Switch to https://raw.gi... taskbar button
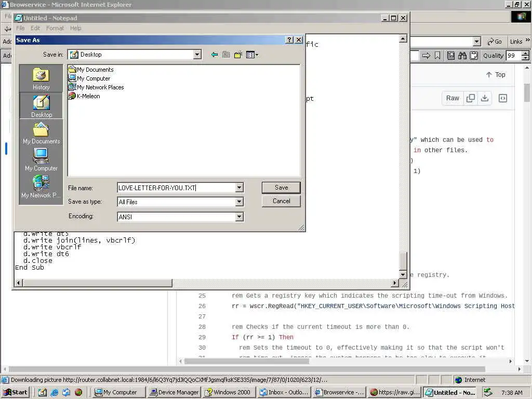The height and width of the screenshot is (399, 532). pyautogui.click(x=395, y=392)
